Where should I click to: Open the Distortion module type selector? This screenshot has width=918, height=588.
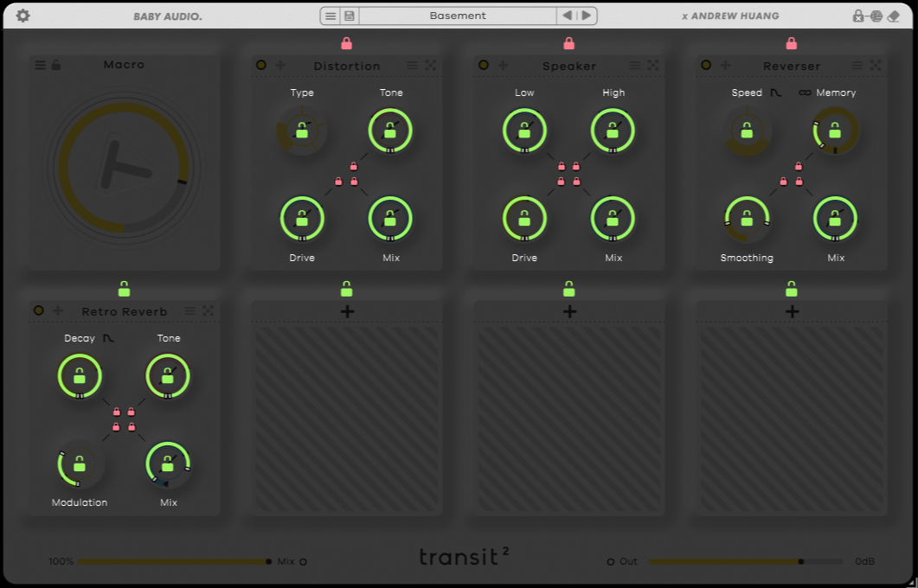(347, 66)
